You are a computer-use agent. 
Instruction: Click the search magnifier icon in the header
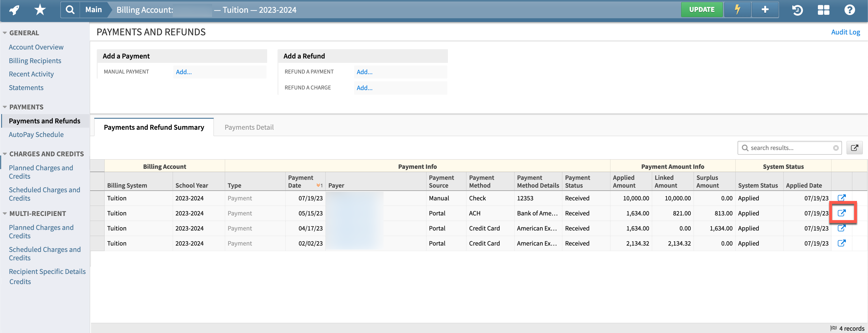point(70,10)
